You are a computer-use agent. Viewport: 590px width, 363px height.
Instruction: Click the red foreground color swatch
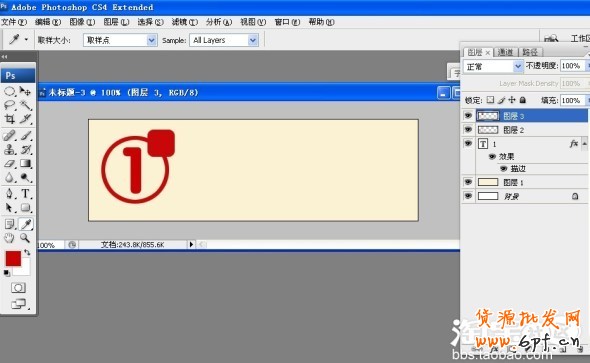[13, 258]
